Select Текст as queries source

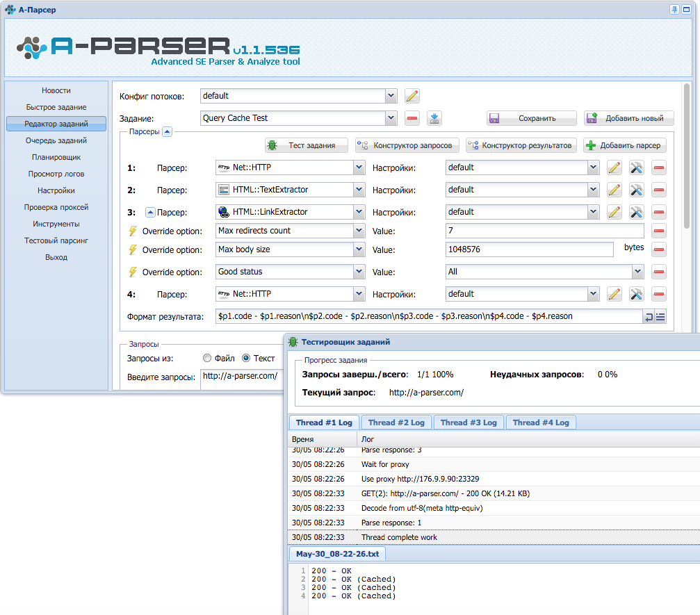[x=246, y=358]
